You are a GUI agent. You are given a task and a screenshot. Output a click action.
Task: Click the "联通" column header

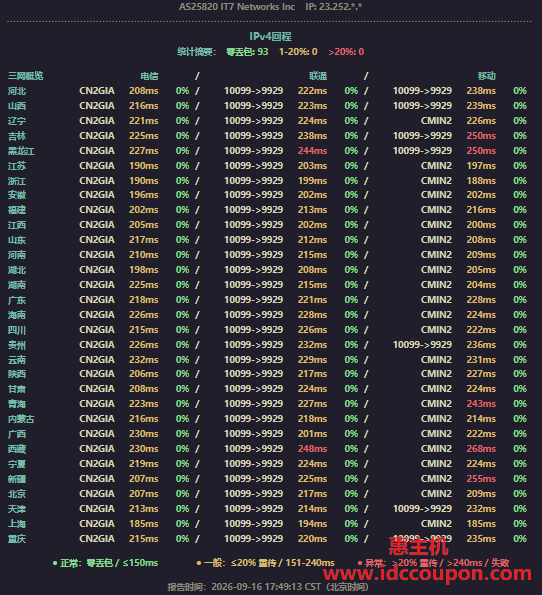pyautogui.click(x=318, y=76)
